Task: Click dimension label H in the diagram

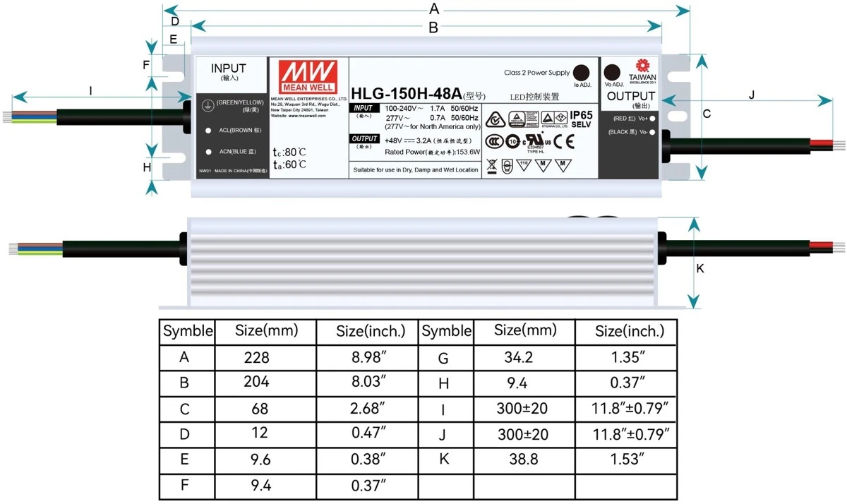Action: click(x=147, y=167)
